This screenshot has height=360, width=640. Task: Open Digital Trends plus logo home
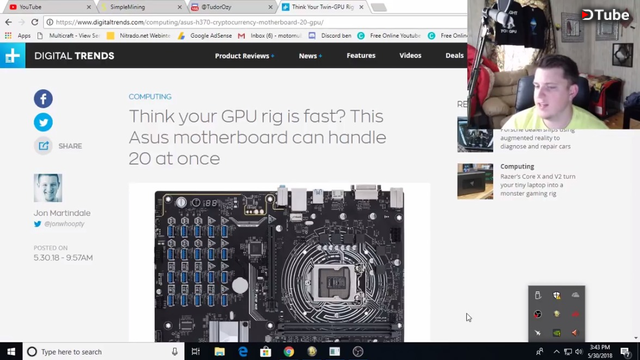(13, 56)
